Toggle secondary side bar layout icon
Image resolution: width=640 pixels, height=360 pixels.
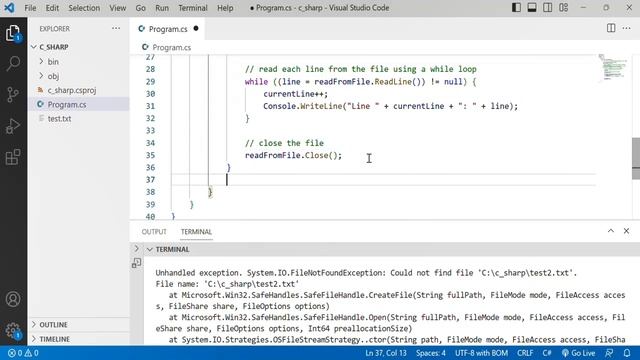tap(548, 8)
